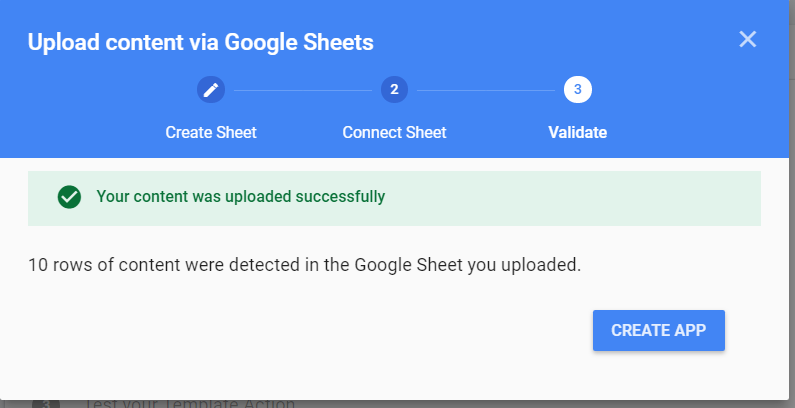Click the dimmed step 3 circle behind dialog
The width and height of the screenshot is (795, 408).
pyautogui.click(x=46, y=403)
